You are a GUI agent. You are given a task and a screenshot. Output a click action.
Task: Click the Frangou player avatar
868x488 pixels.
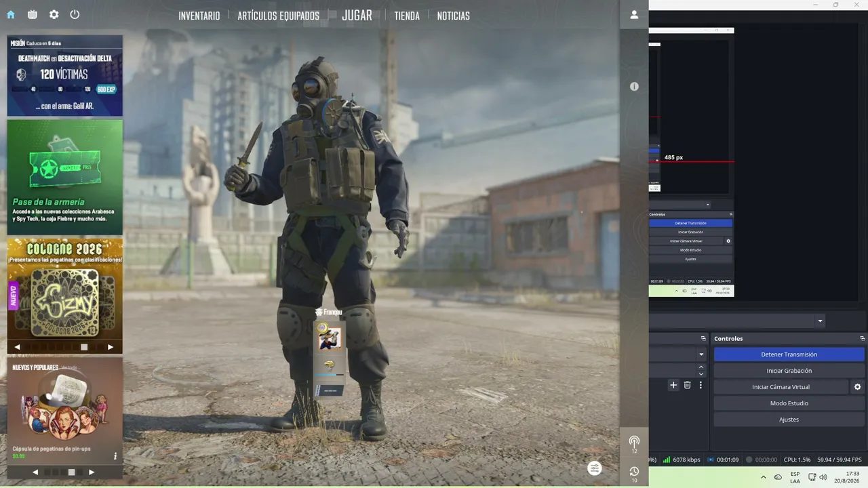(330, 338)
